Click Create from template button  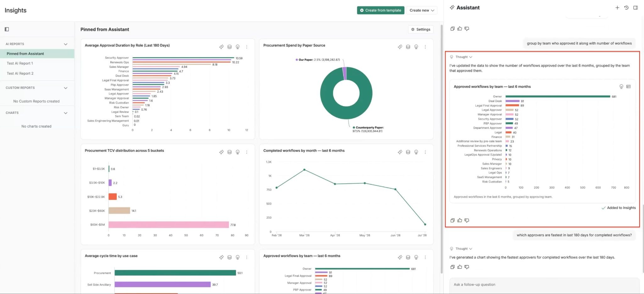(380, 10)
